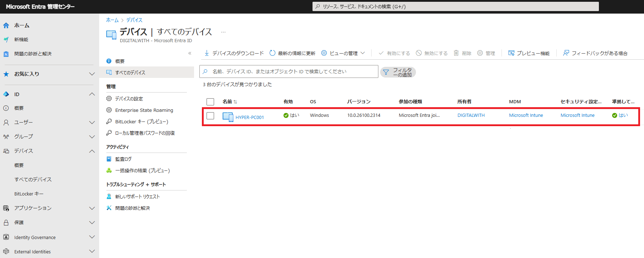
Task: Open the ビューの管理 dropdown
Action: coord(343,53)
